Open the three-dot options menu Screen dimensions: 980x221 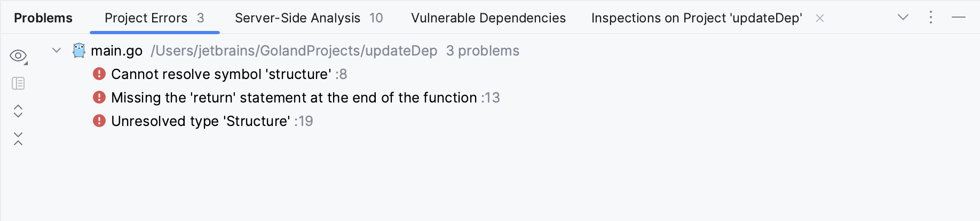(x=931, y=18)
